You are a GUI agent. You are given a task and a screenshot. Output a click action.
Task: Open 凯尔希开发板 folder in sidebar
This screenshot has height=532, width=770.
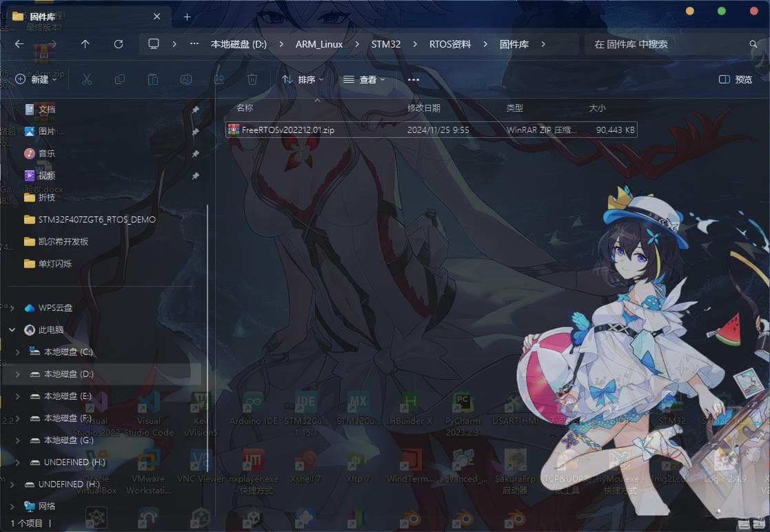[x=57, y=241]
